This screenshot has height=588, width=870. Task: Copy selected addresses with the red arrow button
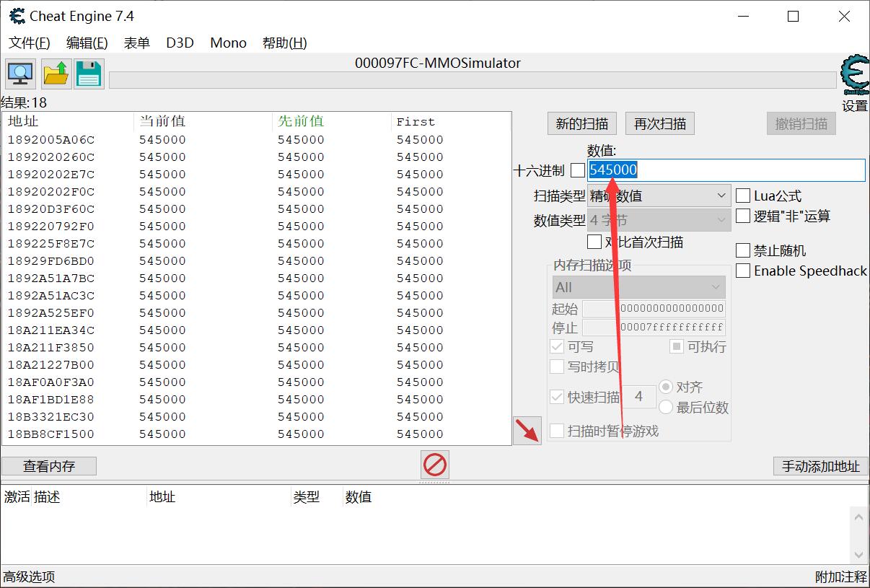click(x=527, y=431)
